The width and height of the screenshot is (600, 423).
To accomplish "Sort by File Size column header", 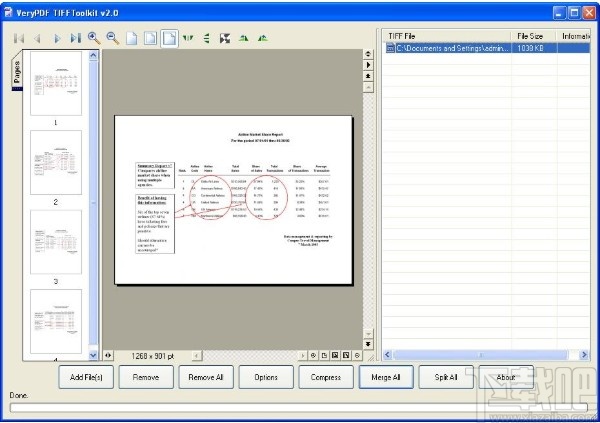I will pyautogui.click(x=534, y=36).
